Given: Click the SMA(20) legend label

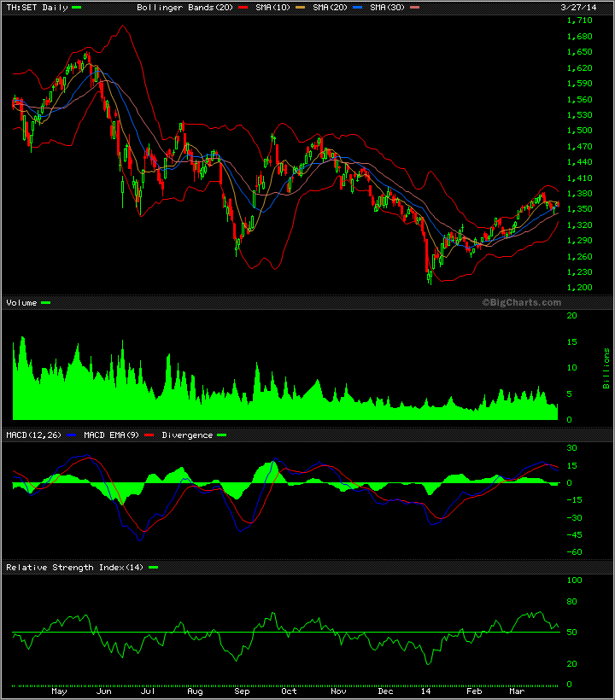Looking at the screenshot, I should point(330,7).
